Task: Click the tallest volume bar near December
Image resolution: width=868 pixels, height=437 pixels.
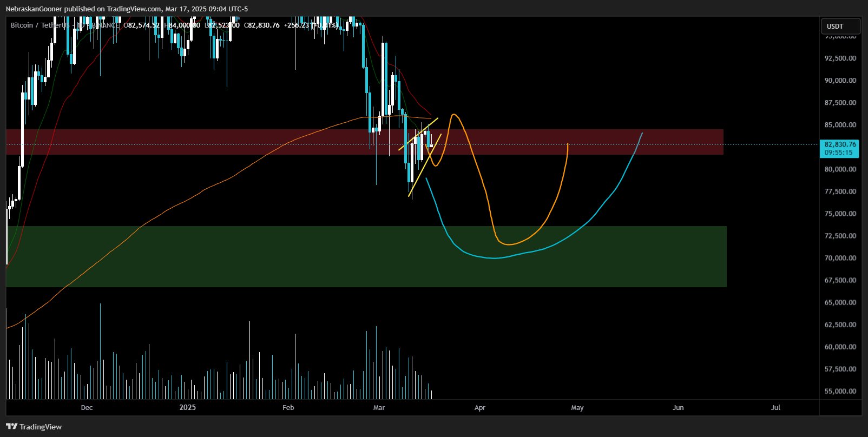Action: pos(100,352)
